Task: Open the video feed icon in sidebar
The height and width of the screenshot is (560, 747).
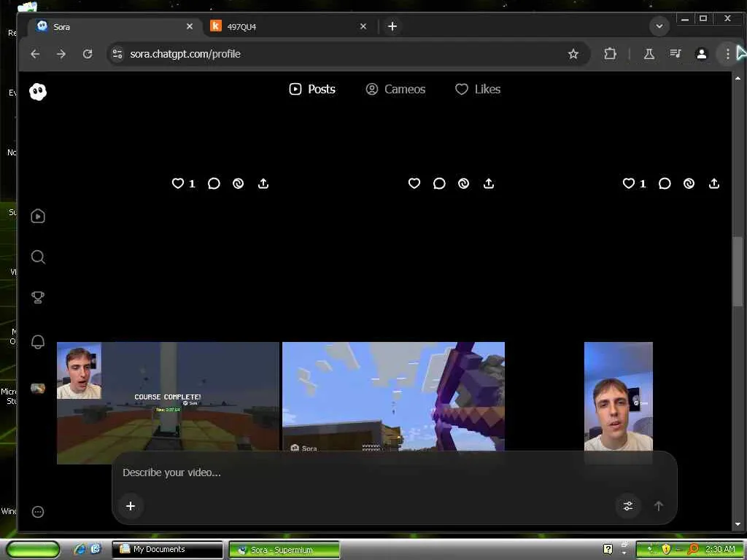Action: point(38,216)
